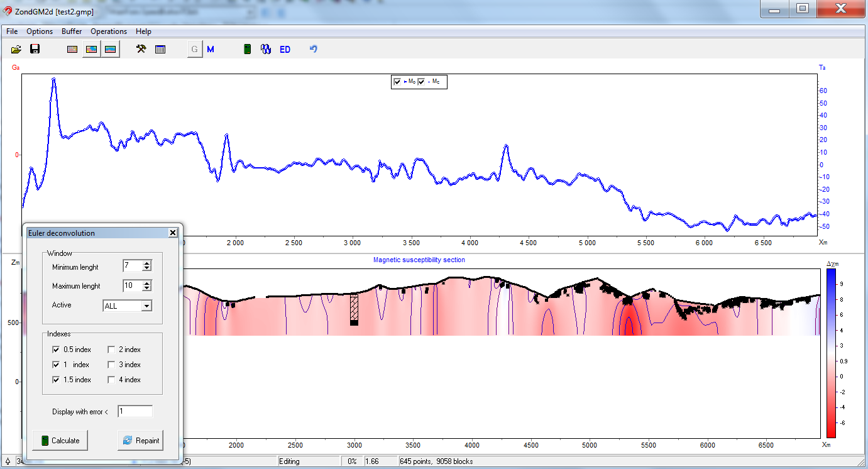Click the floppy disk save icon
The width and height of the screenshot is (868, 469).
pos(35,49)
